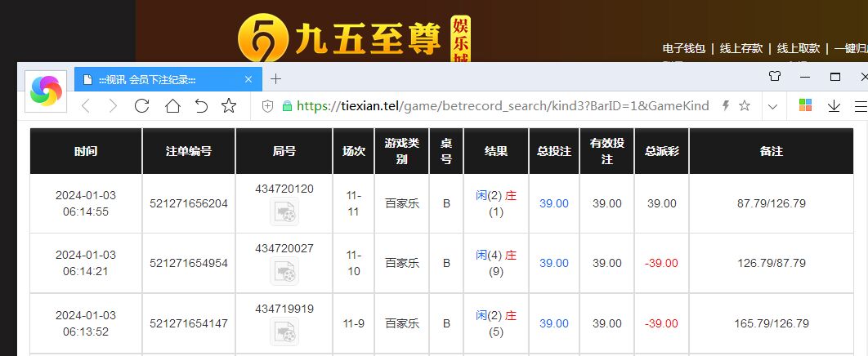The height and width of the screenshot is (356, 868).
Task: Click the time 2024-01-03 06:13:52
Action: click(x=86, y=323)
